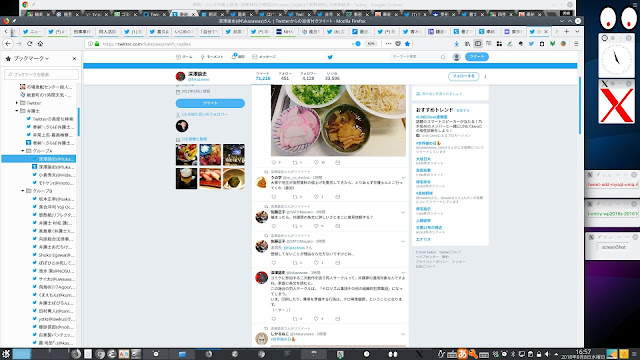Screen dimensions: 640x360
Task: Open the Firefox hamburger menu
Action: (x=576, y=44)
